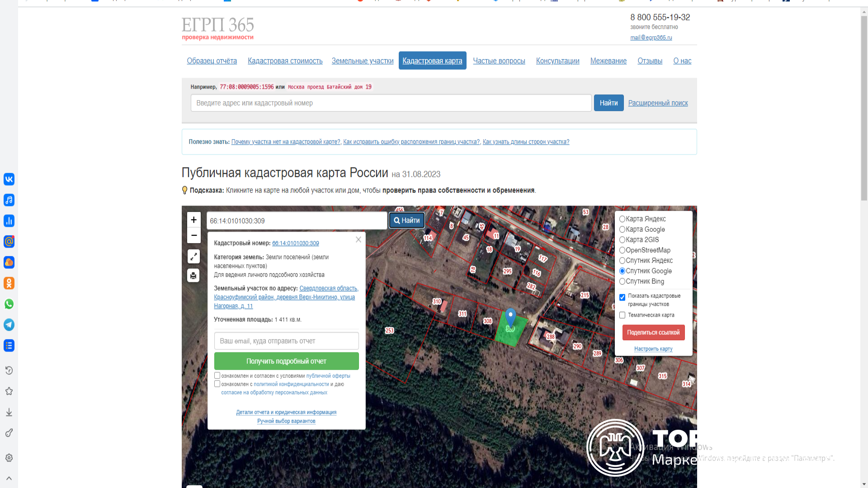Open WhatsApp icon in browser sidebar
The image size is (868, 488).
coord(9,304)
